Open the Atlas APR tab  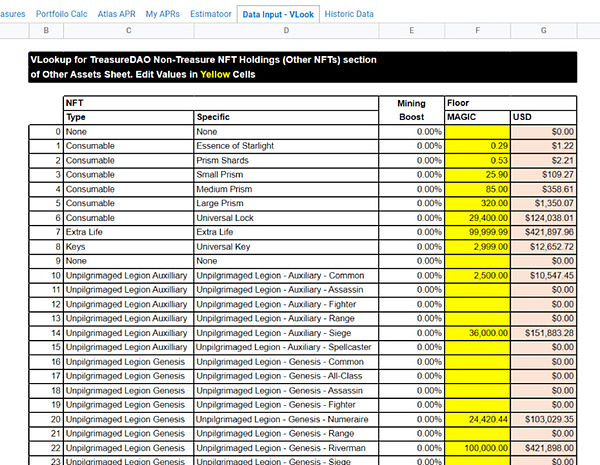coord(117,14)
